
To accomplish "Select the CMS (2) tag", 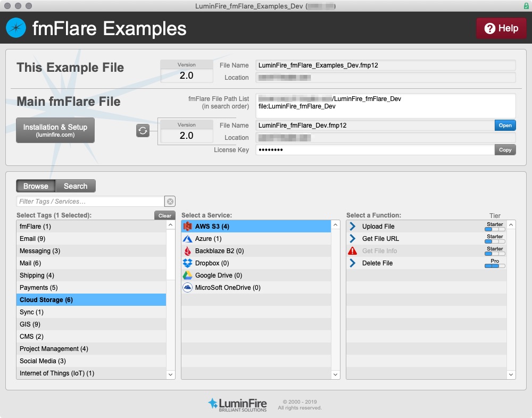I will coord(92,336).
